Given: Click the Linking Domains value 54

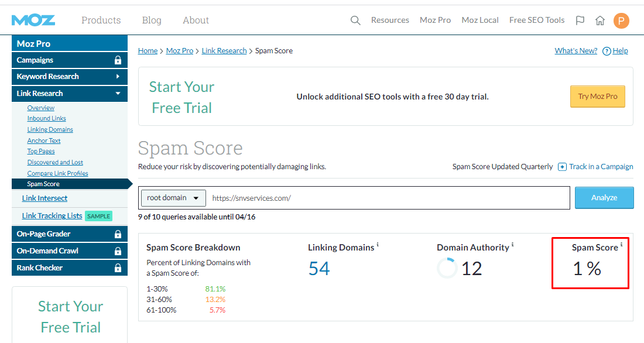Looking at the screenshot, I should click(x=319, y=269).
